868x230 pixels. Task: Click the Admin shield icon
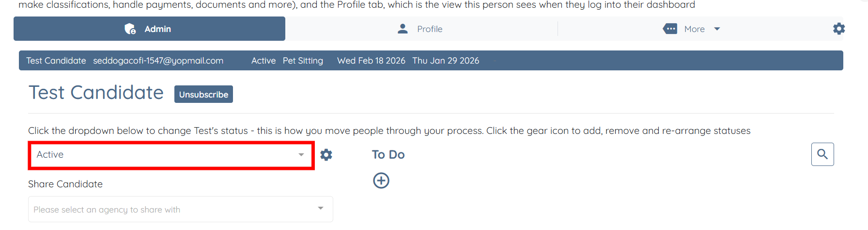pos(130,29)
